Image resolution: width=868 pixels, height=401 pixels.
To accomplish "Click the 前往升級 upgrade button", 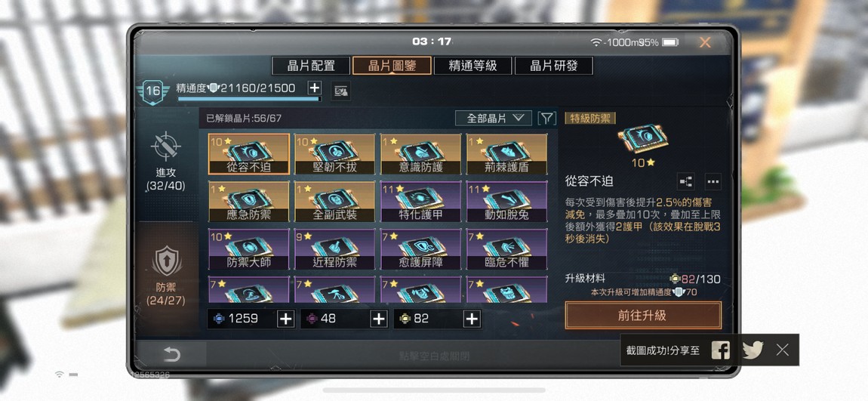I will [643, 316].
